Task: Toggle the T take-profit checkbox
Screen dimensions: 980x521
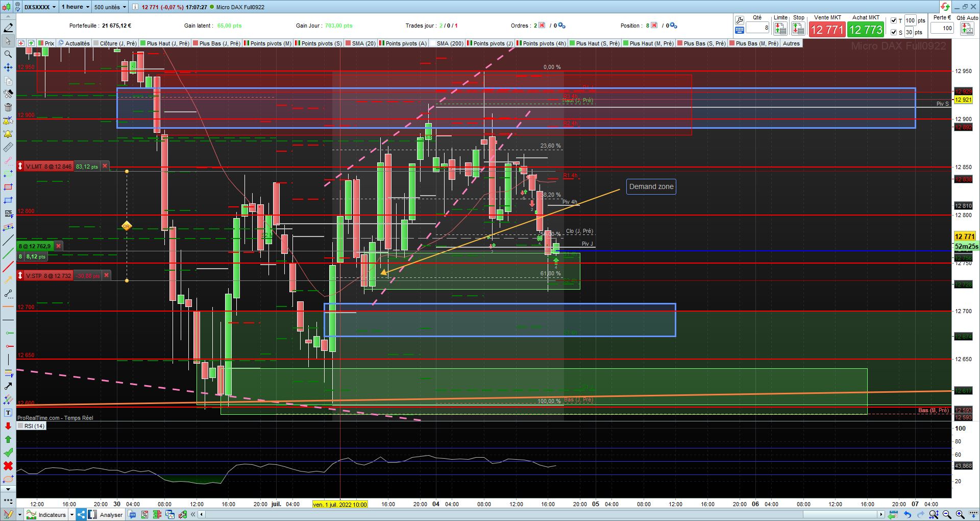Action: click(894, 20)
